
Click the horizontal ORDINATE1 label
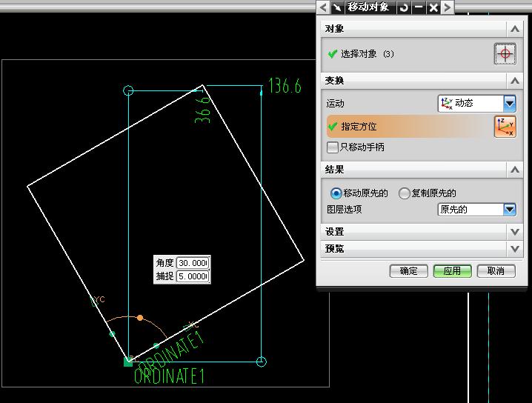(x=169, y=376)
